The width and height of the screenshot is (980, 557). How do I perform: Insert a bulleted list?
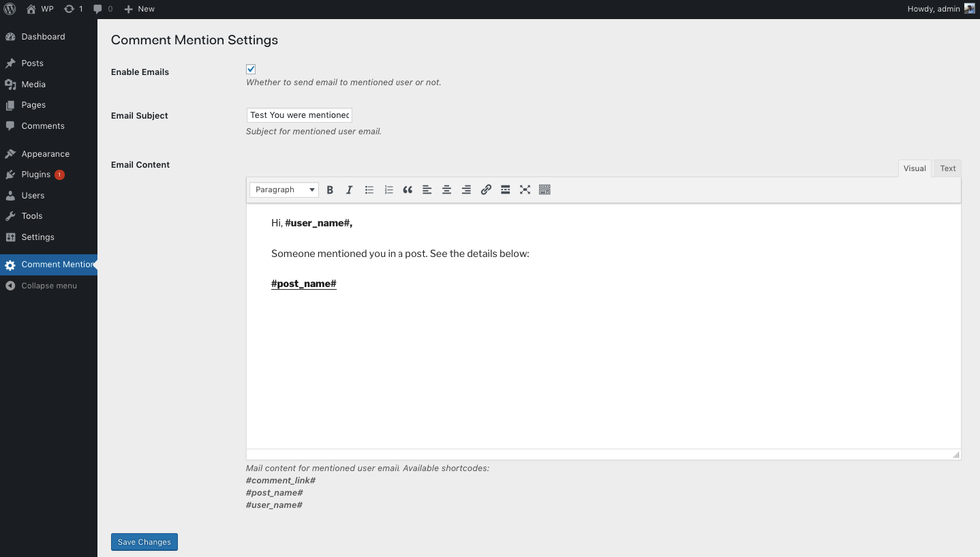click(369, 190)
